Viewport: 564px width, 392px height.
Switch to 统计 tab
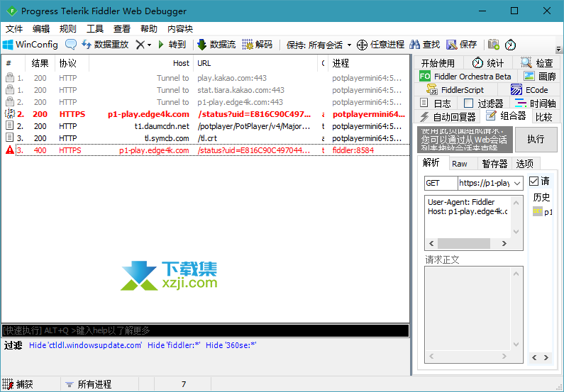tap(488, 63)
